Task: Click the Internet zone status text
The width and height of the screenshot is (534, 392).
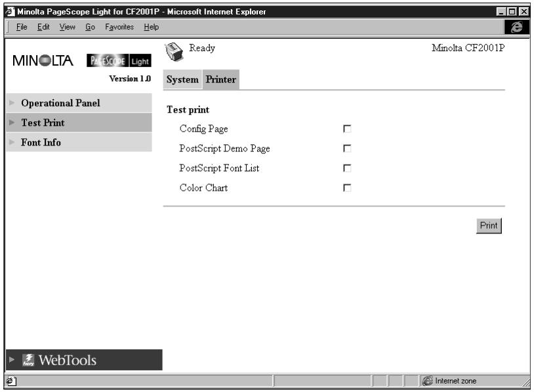Action: (456, 381)
